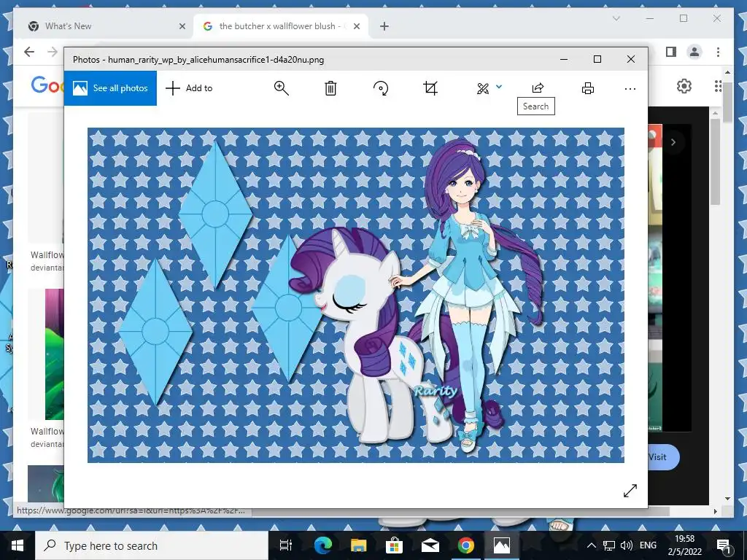747x560 pixels.
Task: Open the Chrome profile avatar
Action: (694, 52)
